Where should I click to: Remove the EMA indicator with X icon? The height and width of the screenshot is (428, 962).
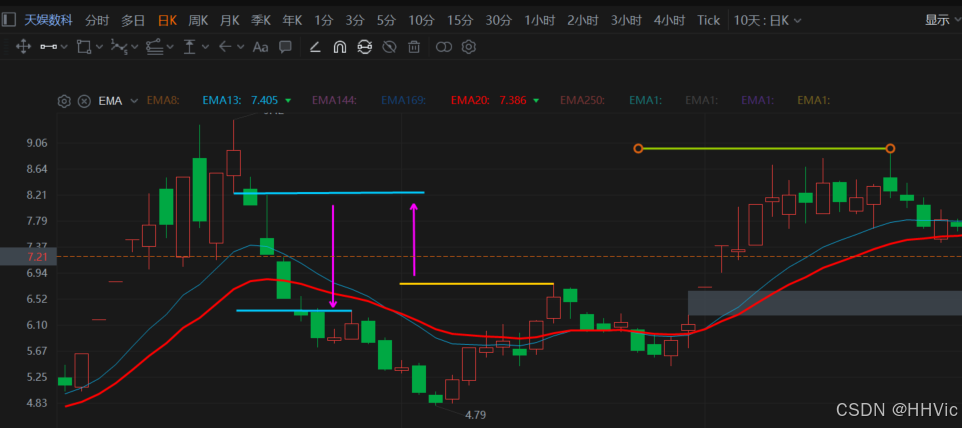tap(85, 101)
